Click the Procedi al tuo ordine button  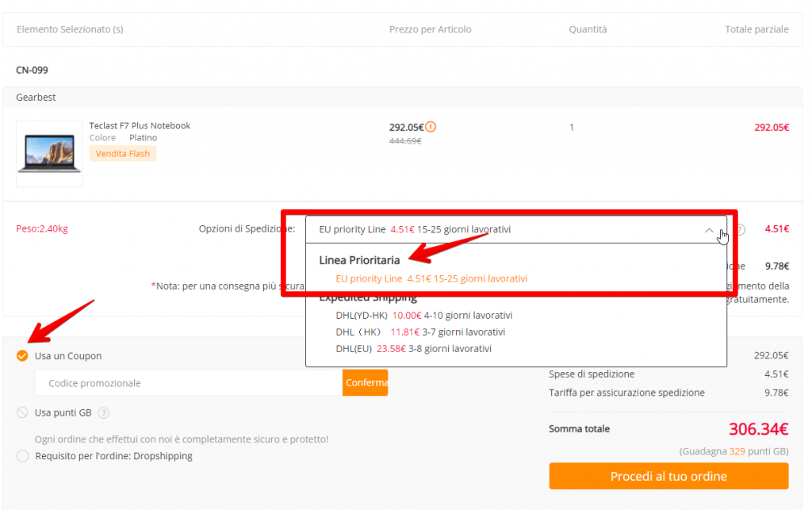668,476
